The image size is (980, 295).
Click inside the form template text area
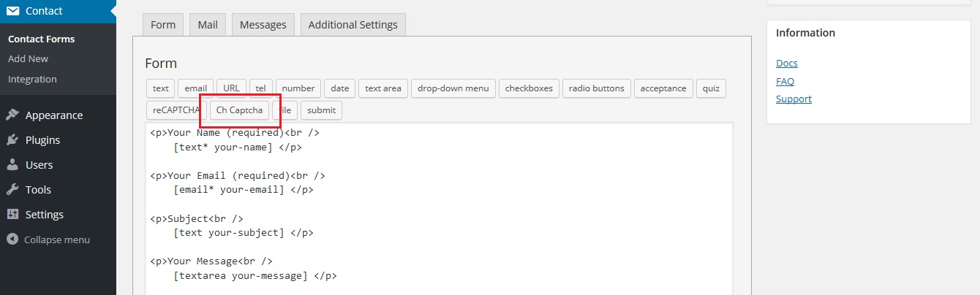(439, 209)
